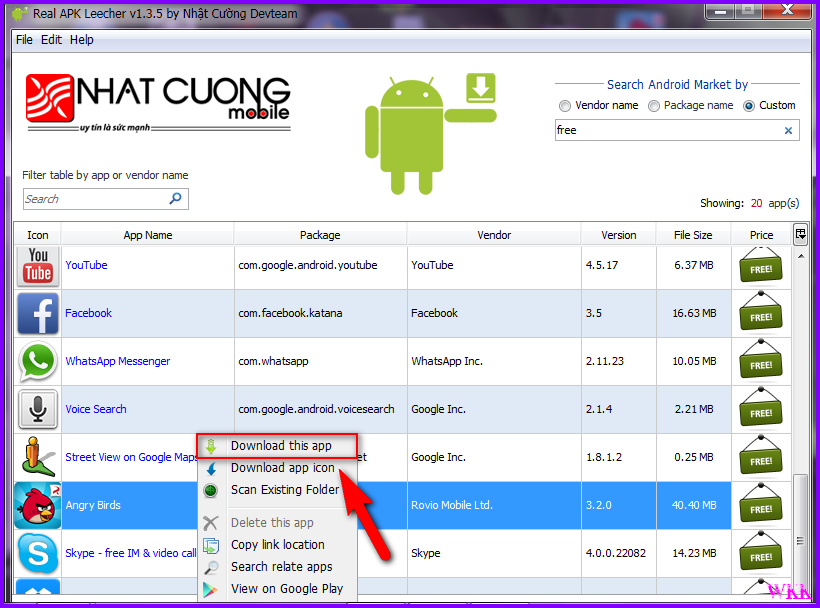Click the 40.40 MB file size cell

694,506
